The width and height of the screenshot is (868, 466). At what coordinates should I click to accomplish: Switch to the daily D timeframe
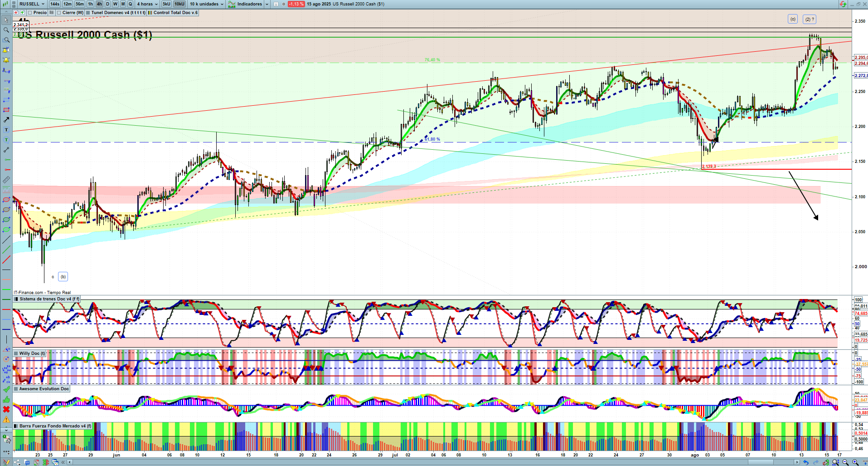108,4
